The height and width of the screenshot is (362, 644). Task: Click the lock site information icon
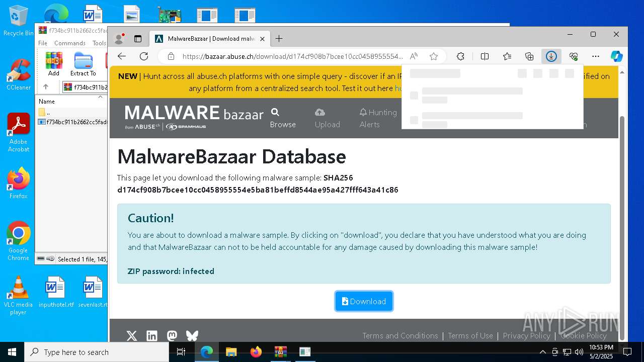tap(171, 56)
